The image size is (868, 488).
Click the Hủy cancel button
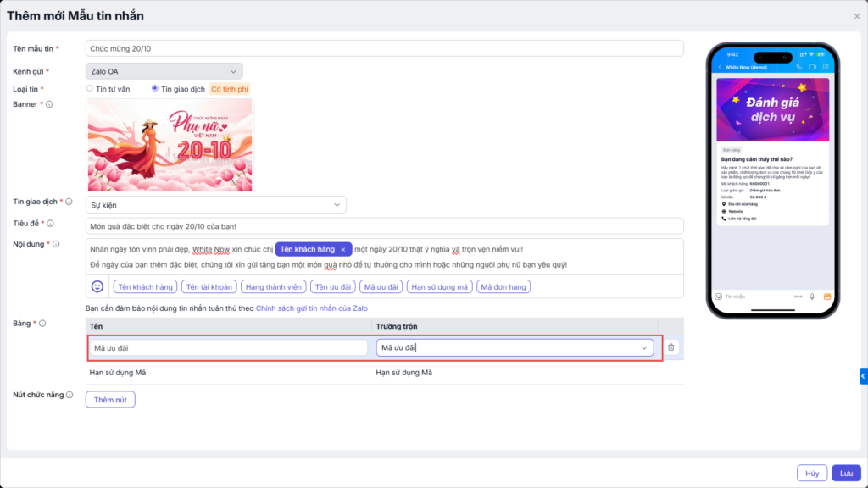coord(812,473)
